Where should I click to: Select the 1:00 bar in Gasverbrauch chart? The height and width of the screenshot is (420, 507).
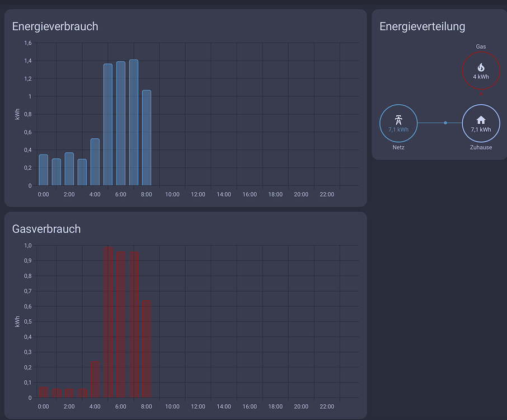tap(57, 393)
